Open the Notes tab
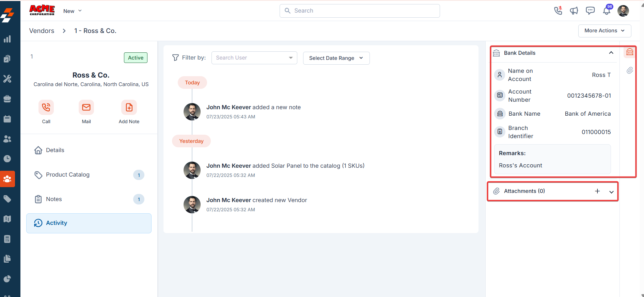The height and width of the screenshot is (297, 644). pos(89,199)
